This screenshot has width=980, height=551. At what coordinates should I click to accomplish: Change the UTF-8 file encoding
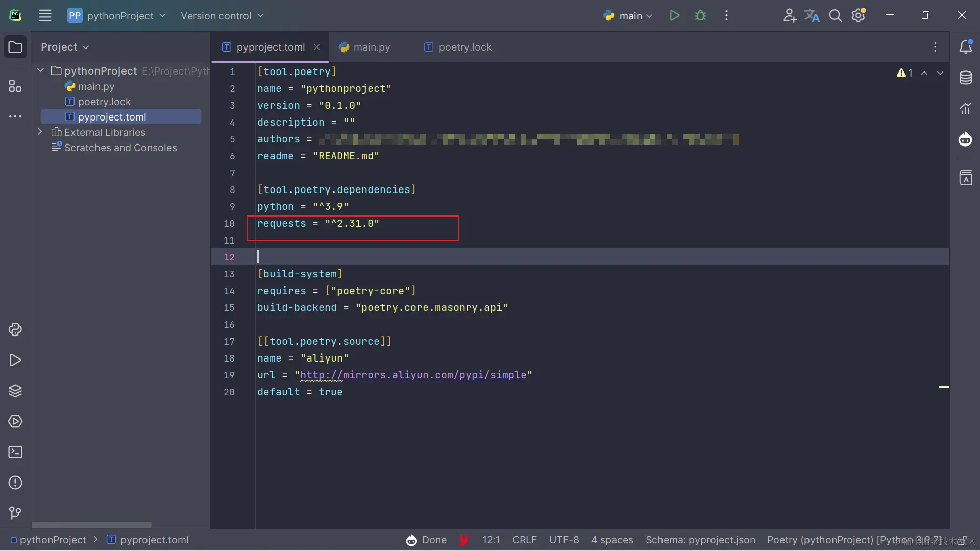tap(564, 540)
